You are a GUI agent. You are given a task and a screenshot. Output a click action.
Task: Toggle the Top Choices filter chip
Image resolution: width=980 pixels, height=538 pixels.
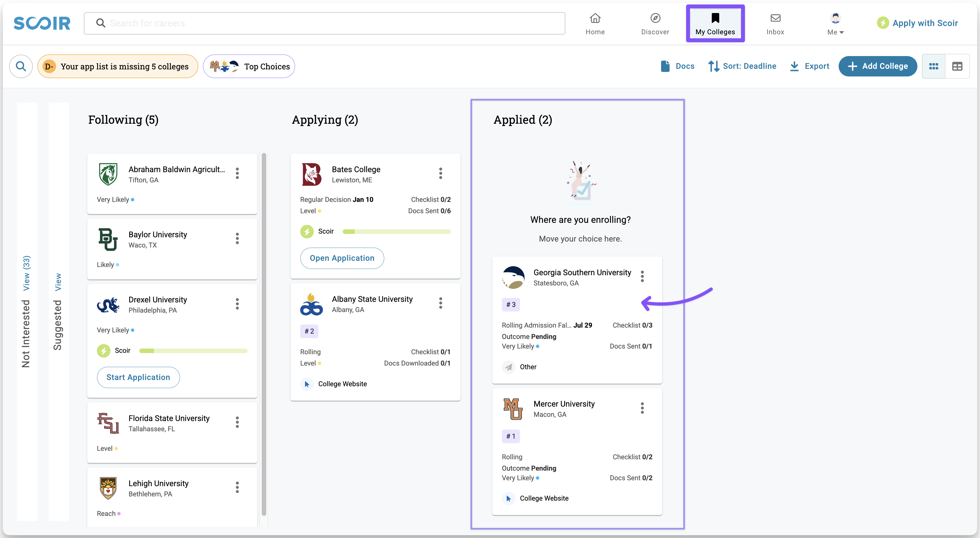(x=249, y=66)
